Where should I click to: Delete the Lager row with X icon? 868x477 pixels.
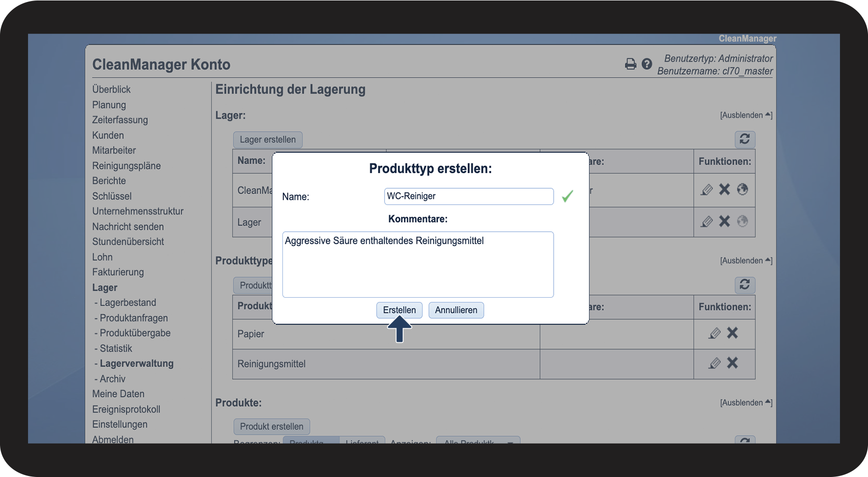[725, 221]
